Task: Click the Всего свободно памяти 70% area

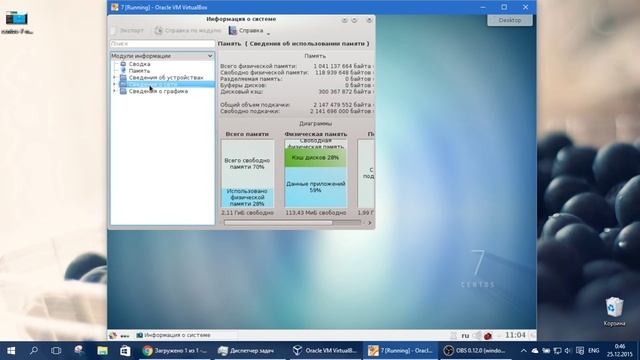Action: coord(247,164)
